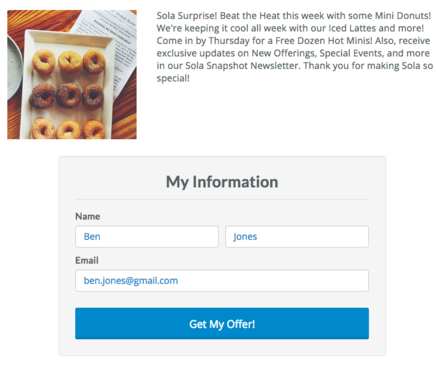Image resolution: width=437 pixels, height=367 pixels.
Task: Click the mini donuts tray photo
Action: point(72,75)
